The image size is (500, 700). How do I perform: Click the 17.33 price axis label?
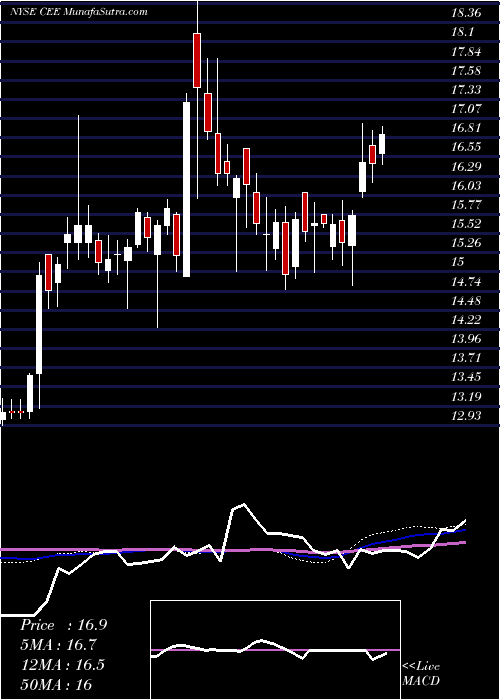pyautogui.click(x=466, y=89)
